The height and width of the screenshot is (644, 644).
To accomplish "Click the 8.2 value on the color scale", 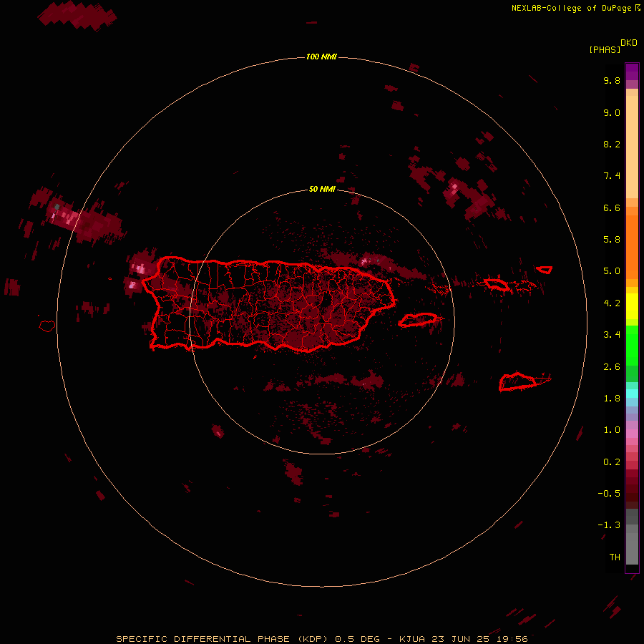I will [612, 144].
